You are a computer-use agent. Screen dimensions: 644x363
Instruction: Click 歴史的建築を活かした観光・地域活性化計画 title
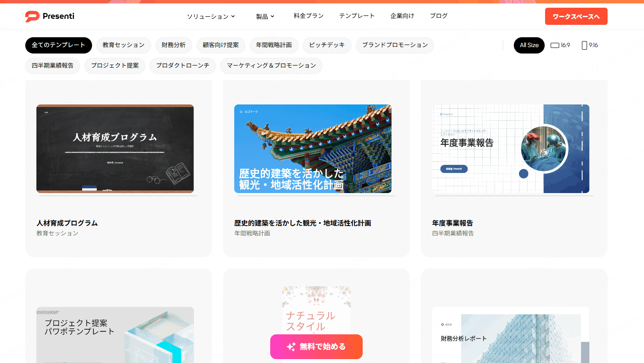coord(303,223)
